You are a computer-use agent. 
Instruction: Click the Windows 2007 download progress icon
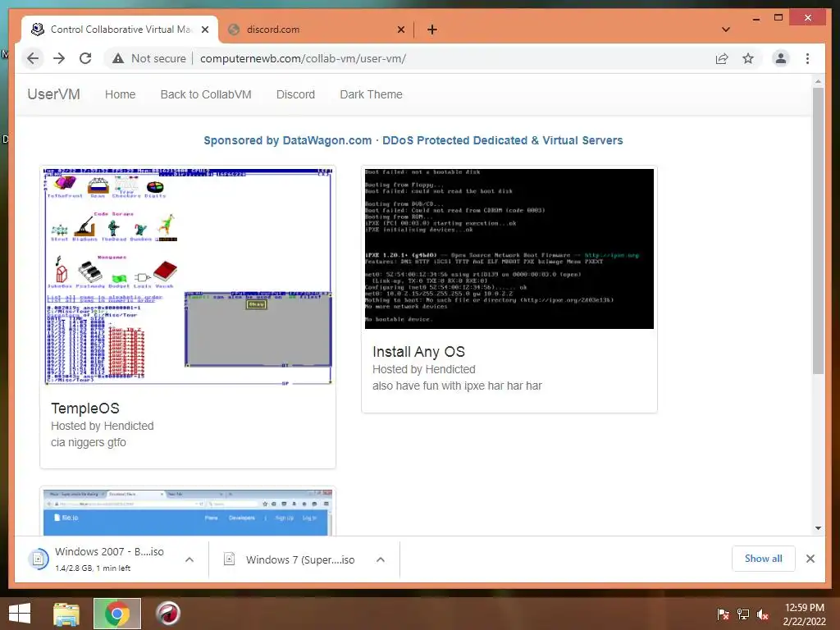point(38,559)
